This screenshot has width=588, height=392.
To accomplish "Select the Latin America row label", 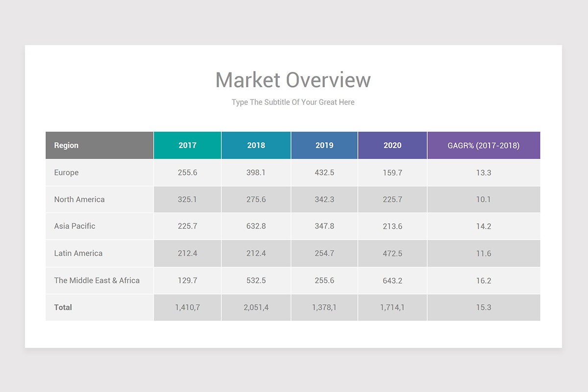I will 78,253.
